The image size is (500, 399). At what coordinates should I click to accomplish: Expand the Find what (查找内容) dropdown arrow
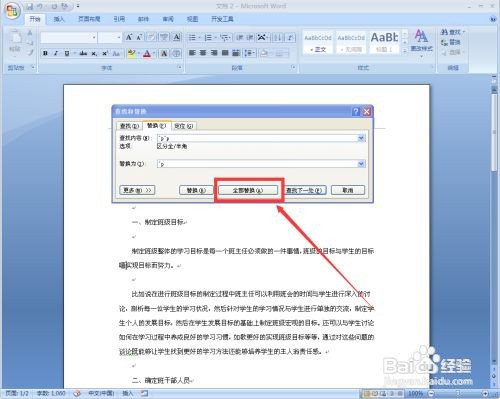pos(361,138)
